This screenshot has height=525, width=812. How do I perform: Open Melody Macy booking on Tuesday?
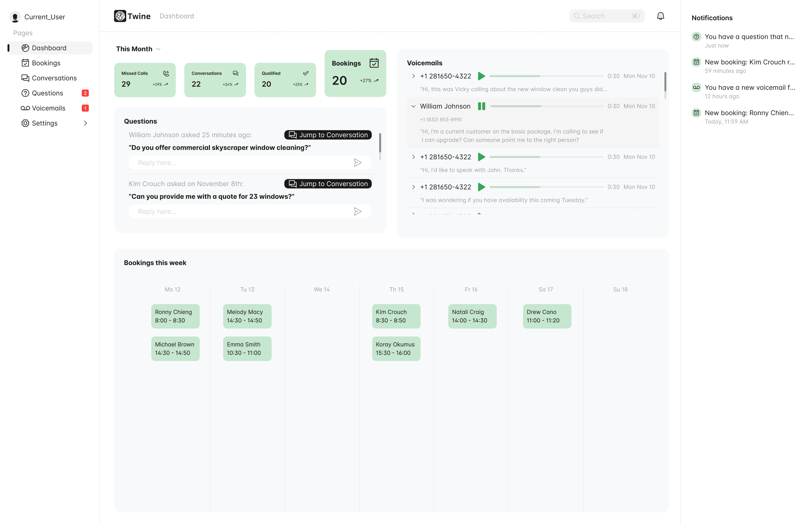[x=247, y=316]
